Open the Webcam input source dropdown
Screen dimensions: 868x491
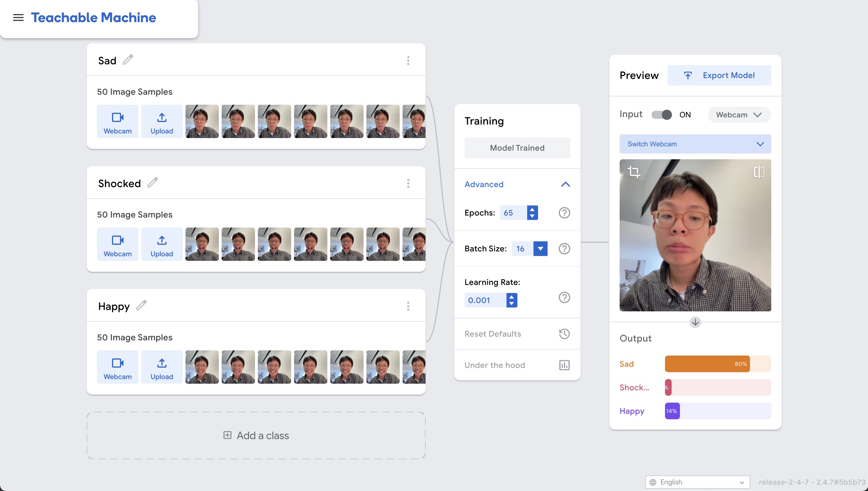tap(739, 115)
